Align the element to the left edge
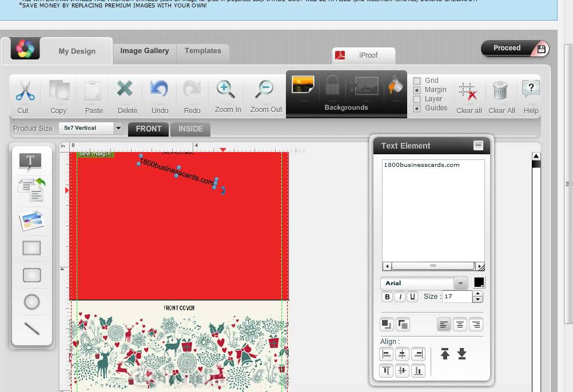 coord(386,354)
